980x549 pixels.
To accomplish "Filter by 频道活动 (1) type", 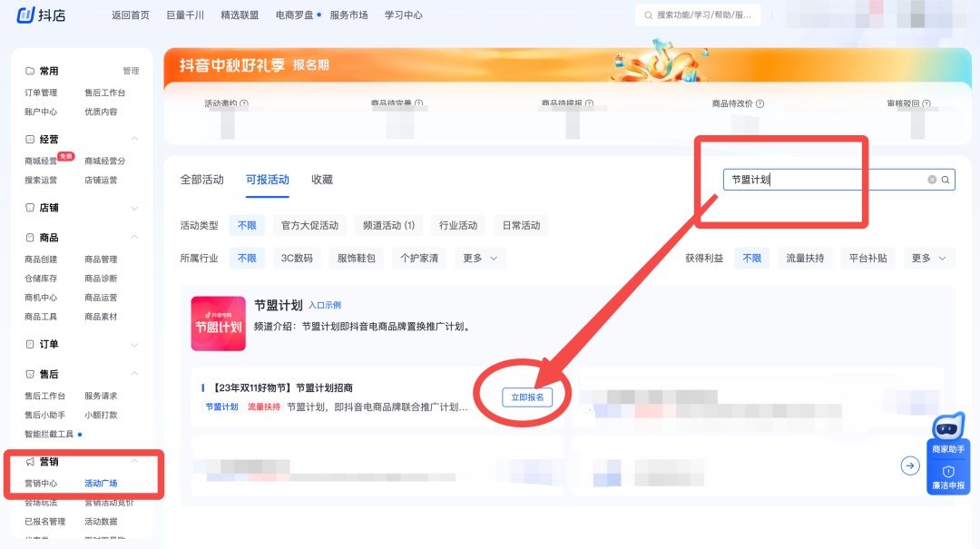I will (388, 225).
